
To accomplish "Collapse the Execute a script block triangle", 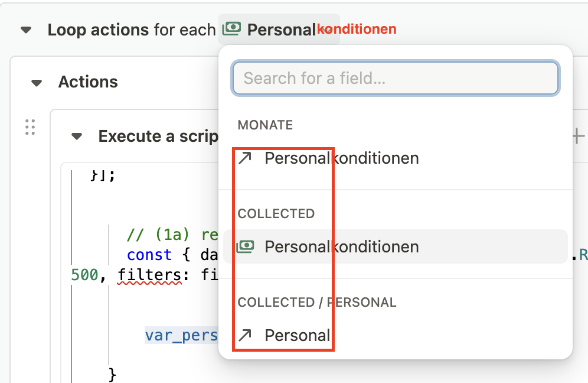I will pos(77,137).
